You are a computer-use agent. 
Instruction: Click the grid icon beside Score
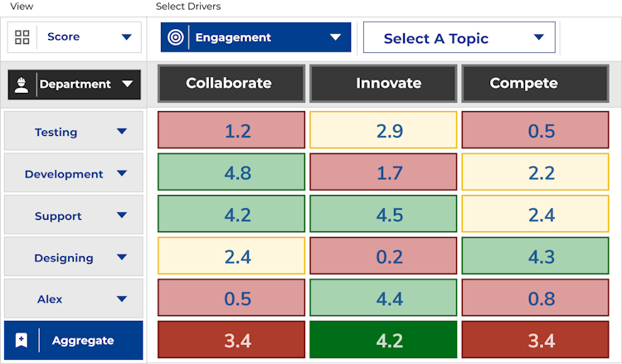tap(22, 37)
